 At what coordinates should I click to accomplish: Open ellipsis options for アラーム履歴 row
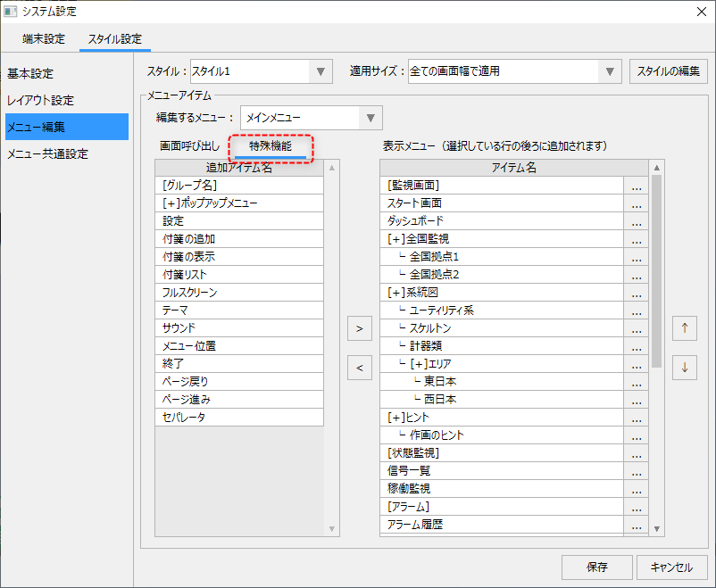point(636,525)
